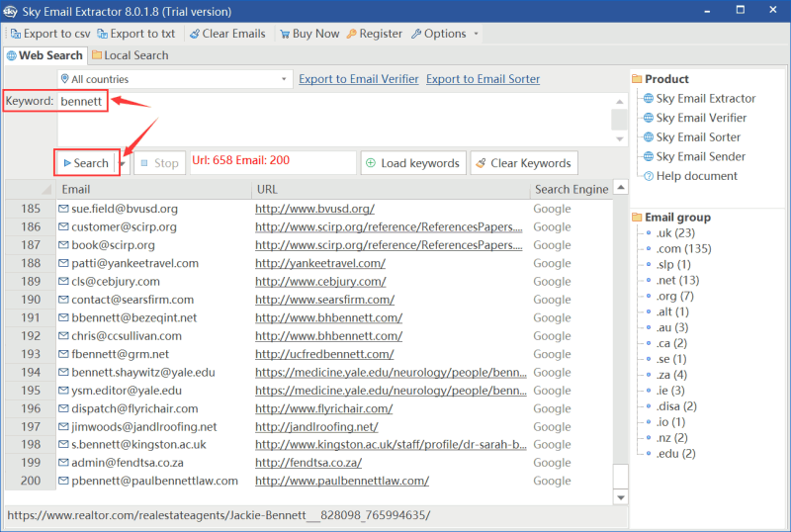Select the Web Search tab
Screen dimensions: 791x532
[44, 55]
